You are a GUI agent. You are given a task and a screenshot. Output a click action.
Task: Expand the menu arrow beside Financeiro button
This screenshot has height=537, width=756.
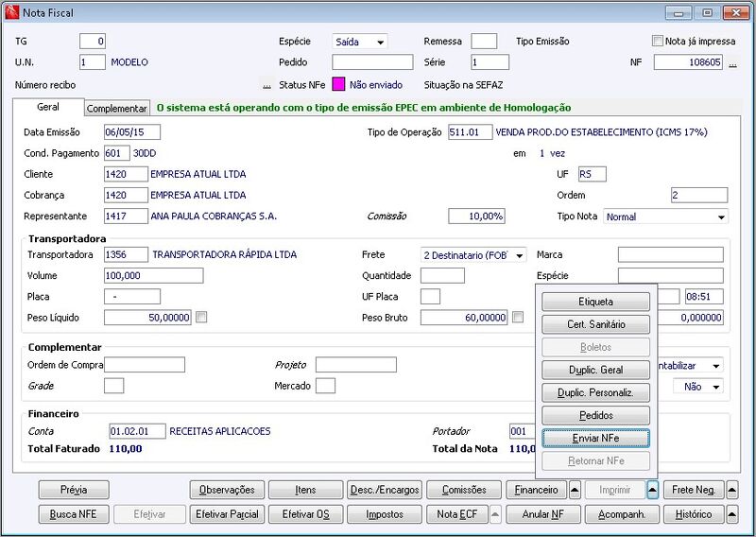[x=575, y=490]
